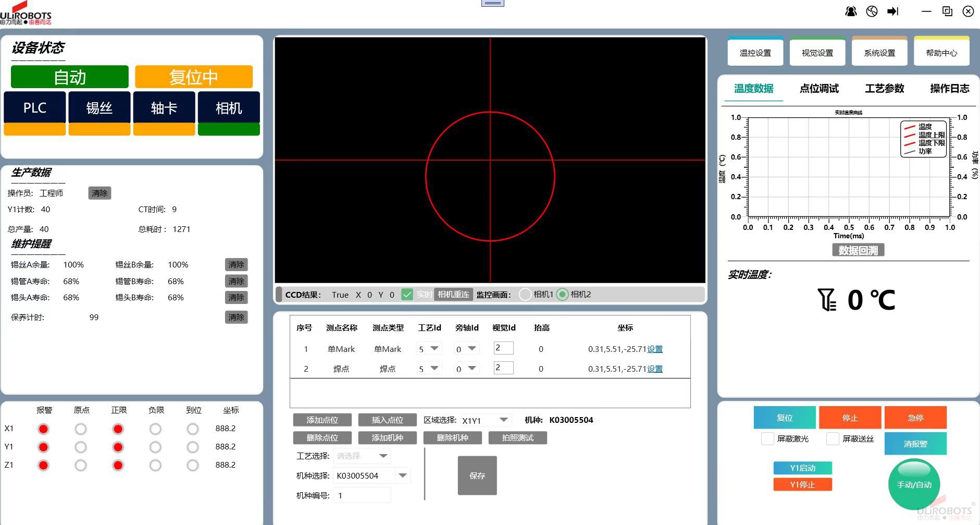Open the 工艺选择 dropdown
This screenshot has width=980, height=525.
click(383, 456)
